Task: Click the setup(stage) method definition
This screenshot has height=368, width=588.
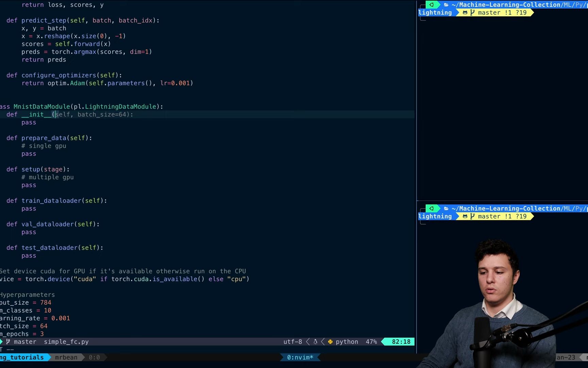Action: [46, 169]
